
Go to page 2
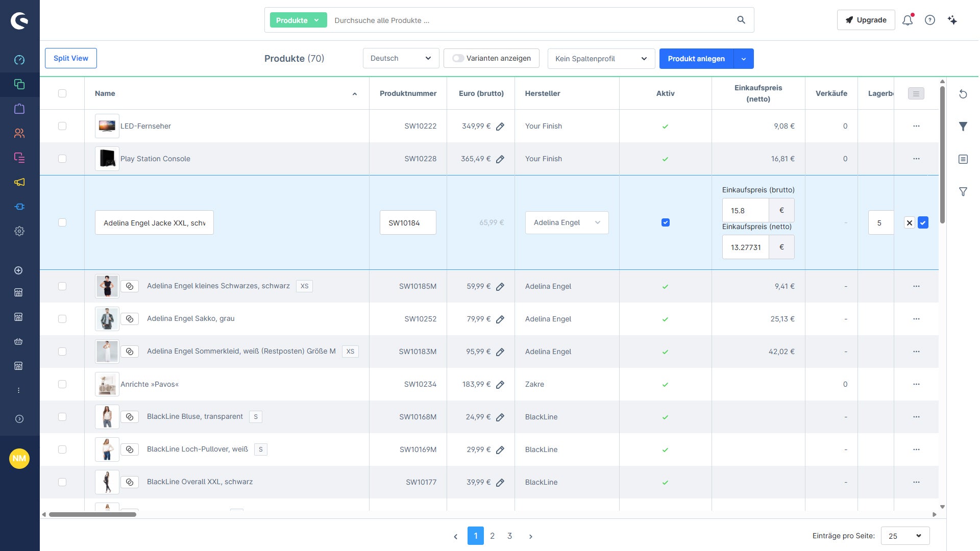493,536
